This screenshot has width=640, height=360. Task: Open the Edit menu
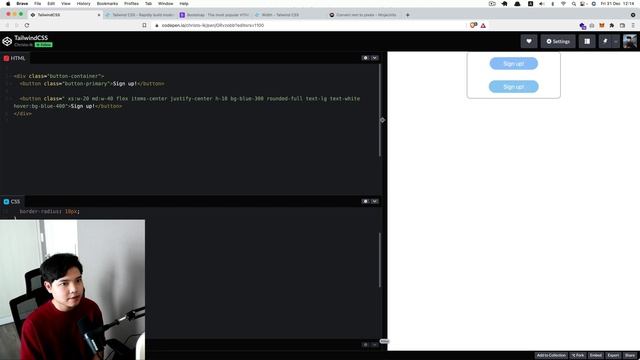click(x=51, y=4)
